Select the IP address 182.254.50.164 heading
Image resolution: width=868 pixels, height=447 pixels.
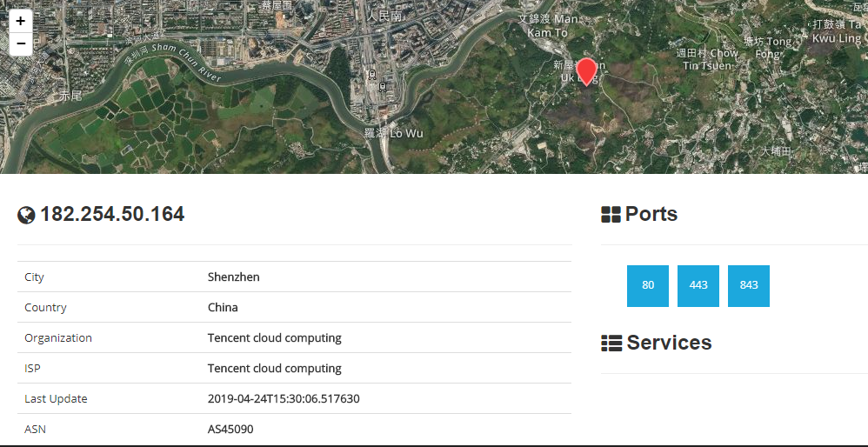click(x=112, y=214)
